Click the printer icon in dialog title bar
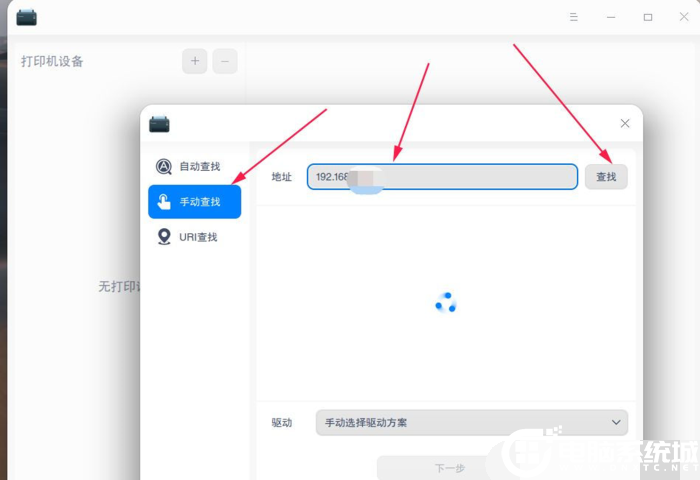 (x=159, y=124)
